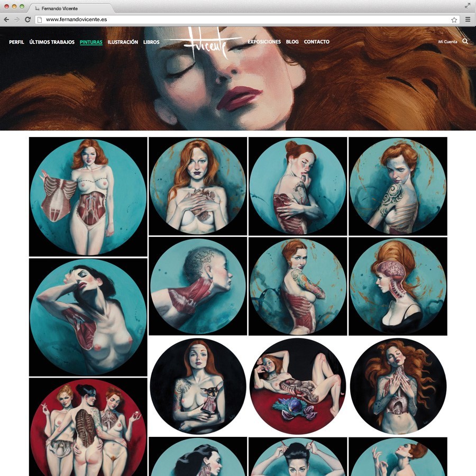
Task: Open the exposed brain profile painting thumbnail
Action: pyautogui.click(x=398, y=286)
